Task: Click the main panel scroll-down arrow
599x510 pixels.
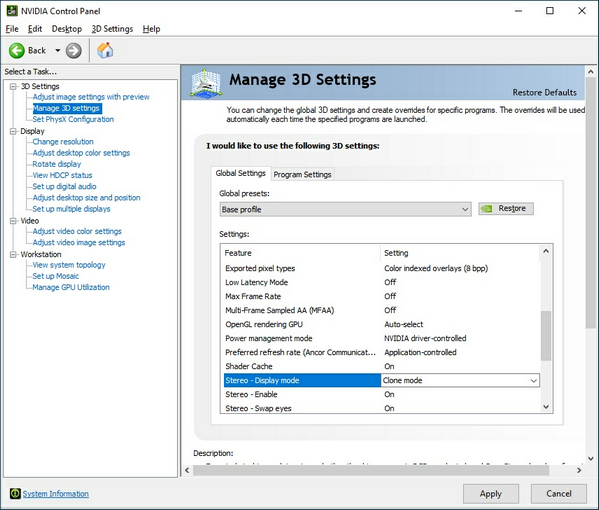Action: coord(591,458)
